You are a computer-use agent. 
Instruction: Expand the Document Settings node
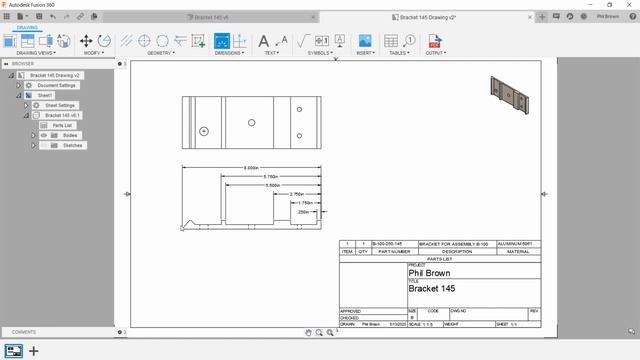18,85
